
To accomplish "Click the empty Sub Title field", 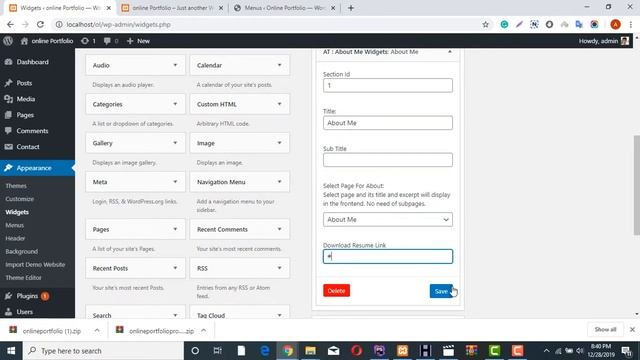I will pos(388,160).
